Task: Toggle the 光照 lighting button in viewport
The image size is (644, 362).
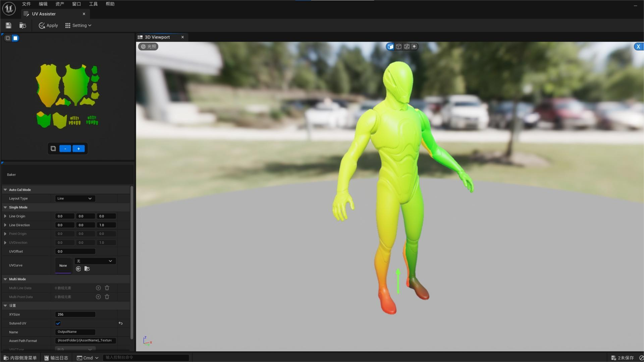Action: (x=148, y=47)
